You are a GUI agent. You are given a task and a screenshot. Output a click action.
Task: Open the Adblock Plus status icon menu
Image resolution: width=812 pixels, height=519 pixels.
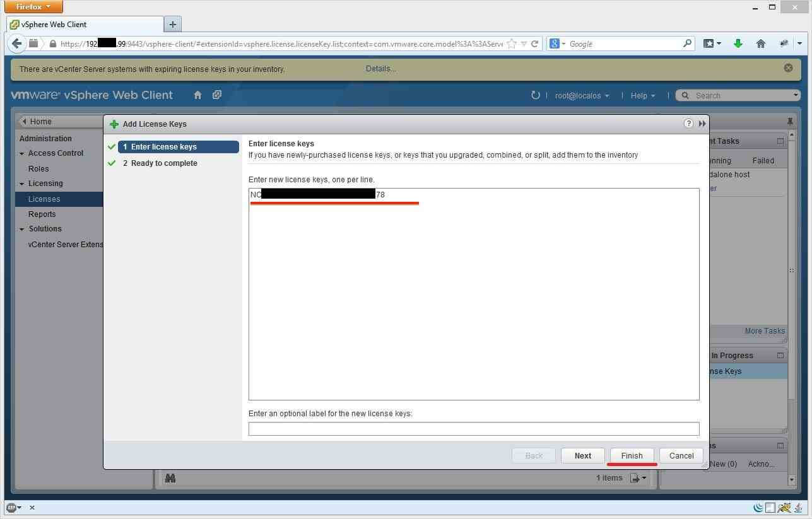pyautogui.click(x=14, y=508)
